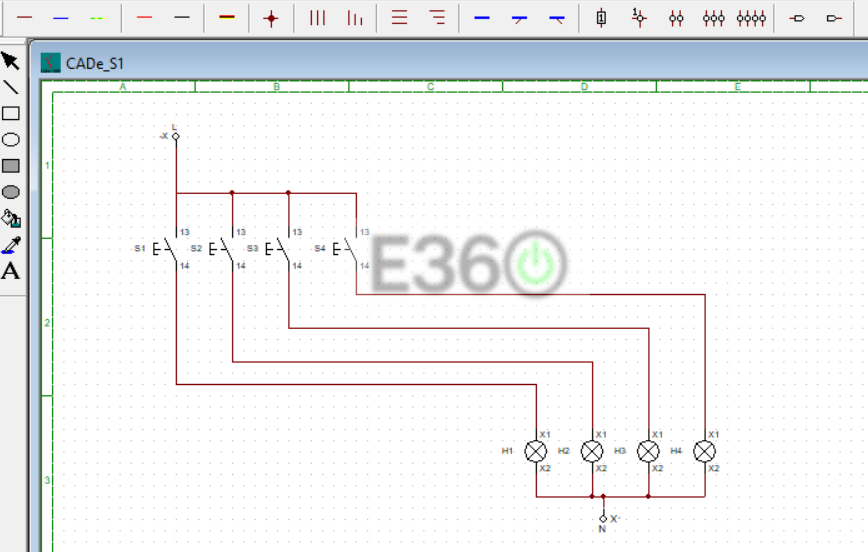
Task: Pick the text A tool
Action: [x=11, y=271]
